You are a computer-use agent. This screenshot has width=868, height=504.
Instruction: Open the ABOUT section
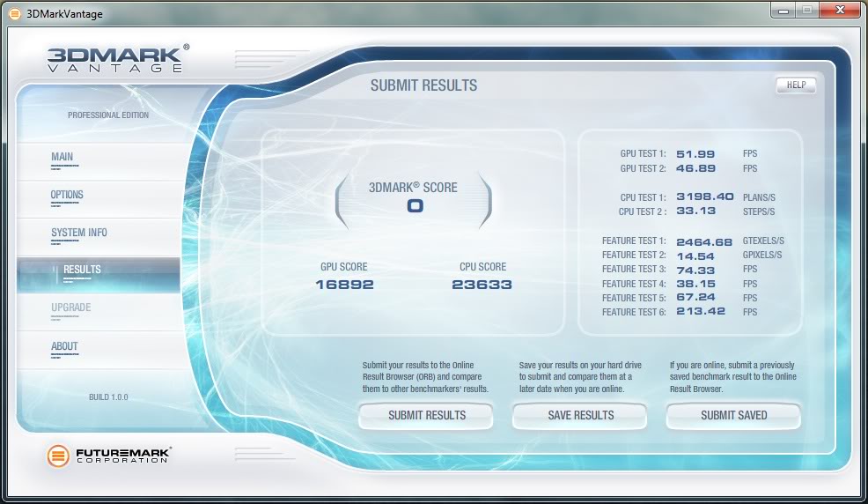64,346
